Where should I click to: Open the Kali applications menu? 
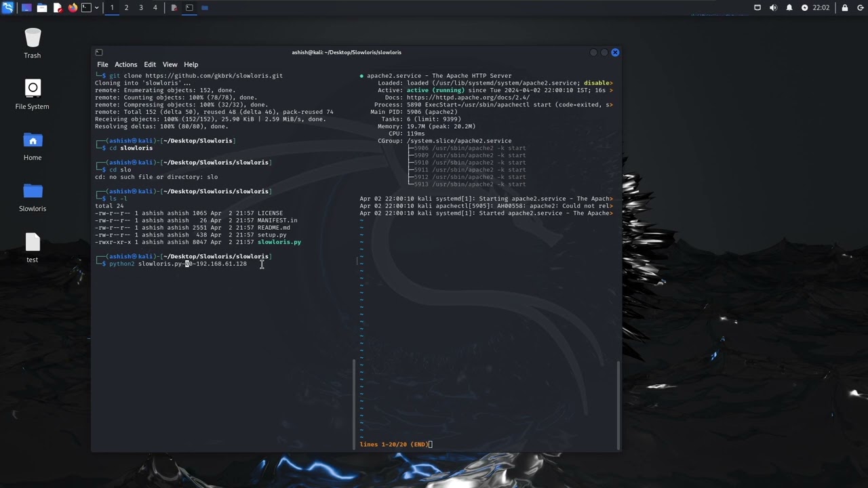[7, 7]
